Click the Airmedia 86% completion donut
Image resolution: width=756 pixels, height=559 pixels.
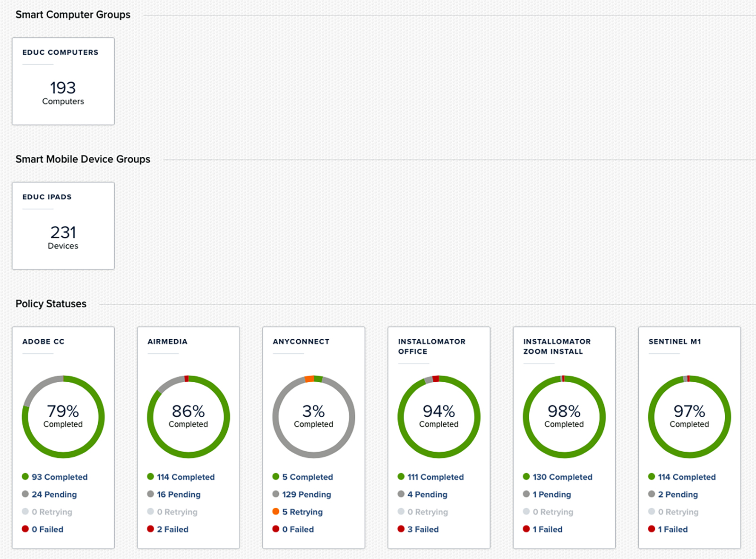[189, 417]
